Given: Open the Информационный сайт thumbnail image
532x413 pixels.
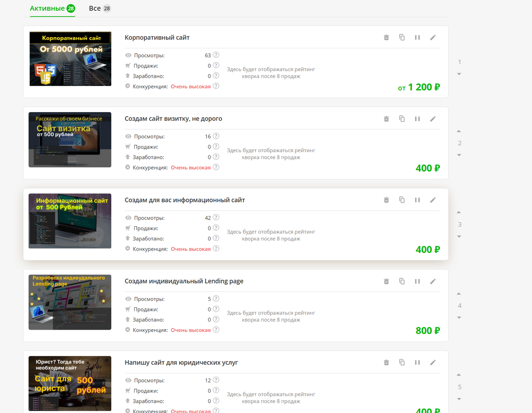Looking at the screenshot, I should (x=70, y=221).
